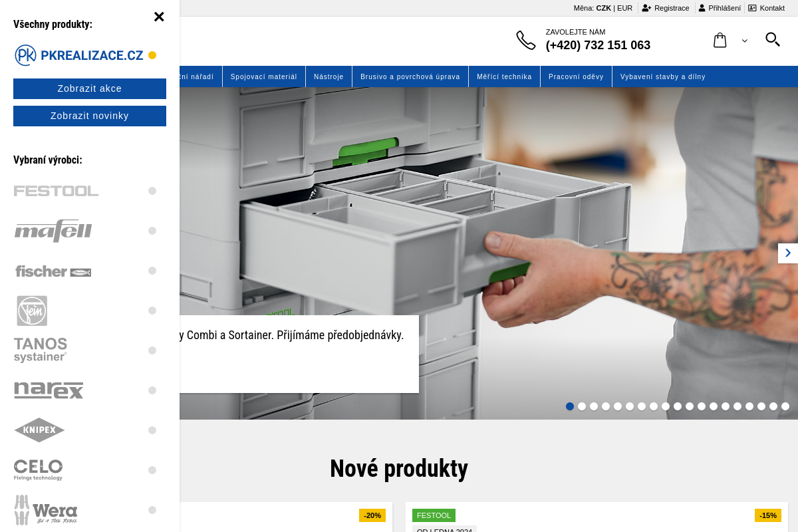Select the Wera manufacturer logo
The image size is (798, 532).
point(46,510)
